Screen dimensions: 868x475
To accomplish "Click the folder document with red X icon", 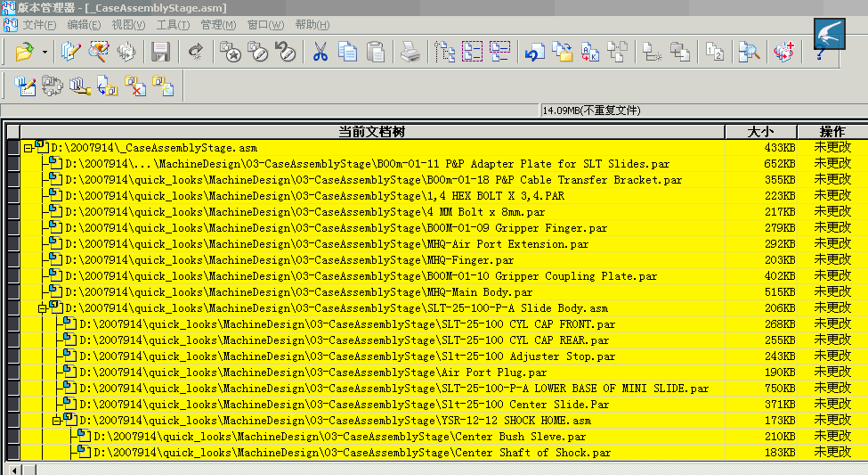I will click(x=135, y=86).
